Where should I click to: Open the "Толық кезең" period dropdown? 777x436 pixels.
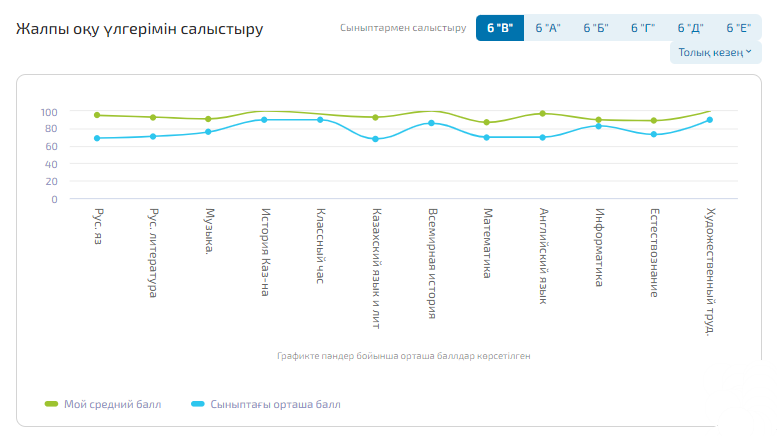(x=713, y=53)
